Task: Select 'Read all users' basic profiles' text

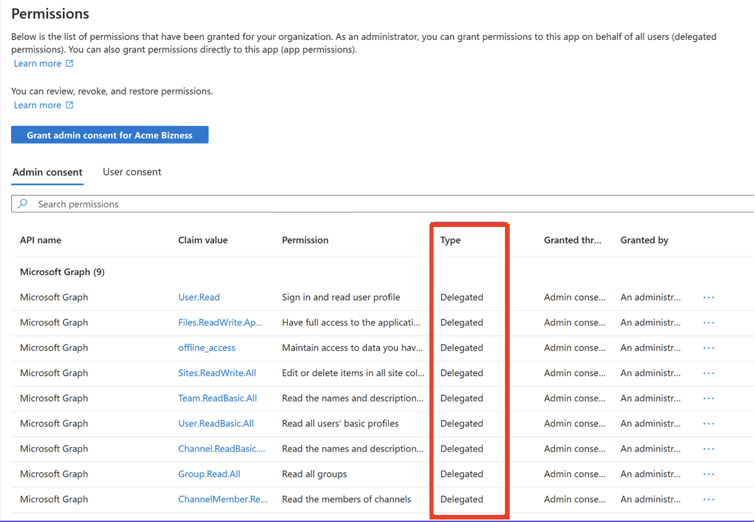Action: [340, 423]
